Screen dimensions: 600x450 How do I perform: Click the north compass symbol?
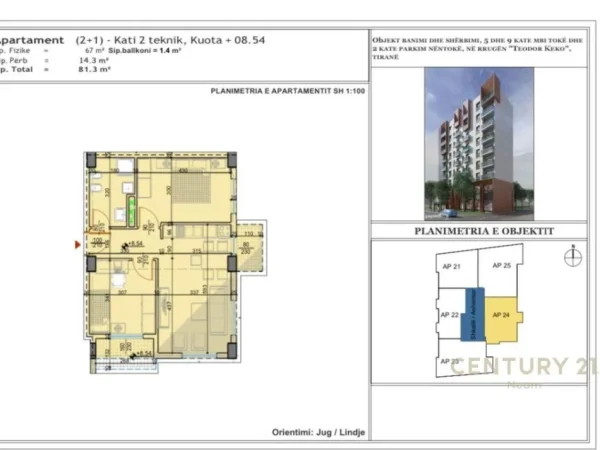point(572,256)
